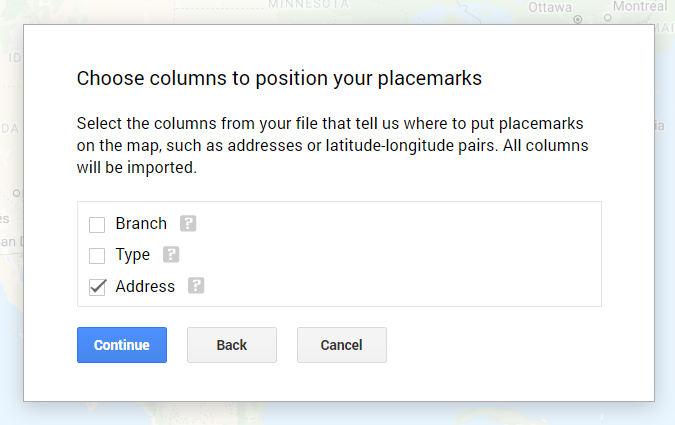Check the Type column checkbox
Image resolution: width=675 pixels, height=425 pixels.
click(x=97, y=255)
